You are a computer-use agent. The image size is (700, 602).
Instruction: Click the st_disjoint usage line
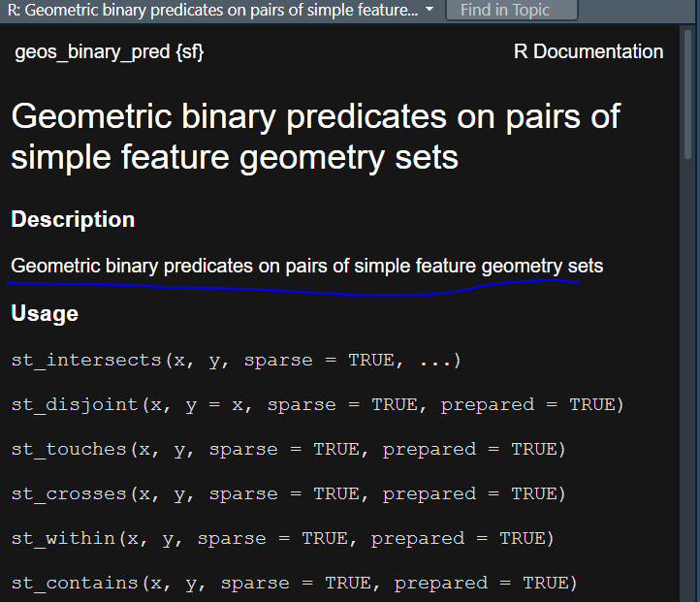click(318, 404)
